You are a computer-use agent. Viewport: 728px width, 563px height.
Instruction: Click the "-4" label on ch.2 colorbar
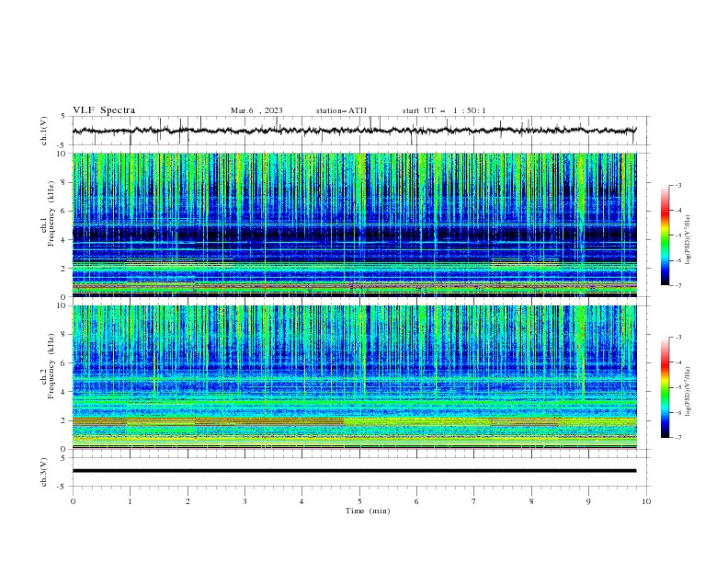click(x=677, y=362)
